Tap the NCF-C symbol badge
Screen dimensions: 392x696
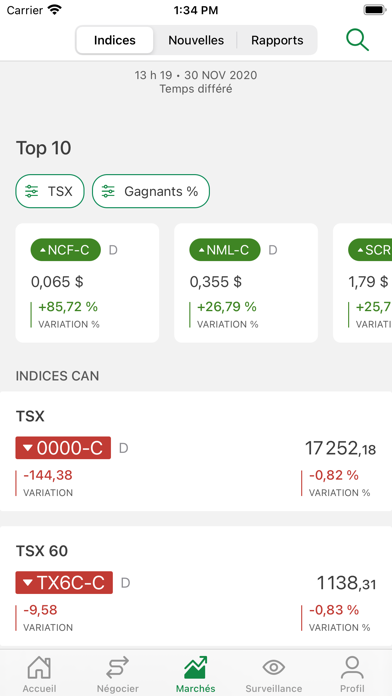(x=66, y=250)
